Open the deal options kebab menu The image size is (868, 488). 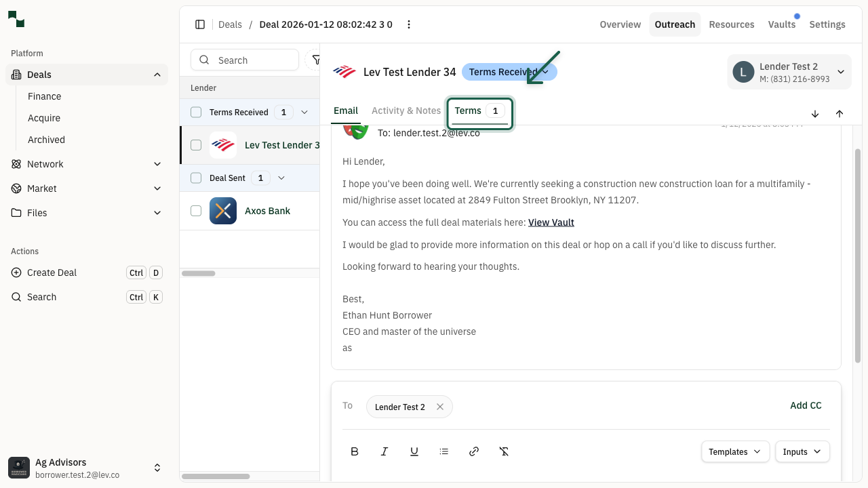click(409, 24)
